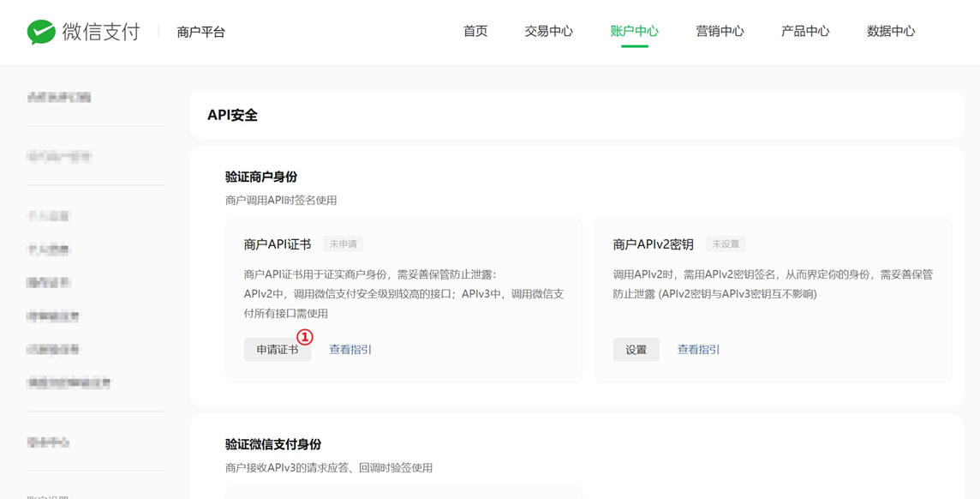Go to 交易中心 in top navigation
This screenshot has height=499, width=980.
548,31
